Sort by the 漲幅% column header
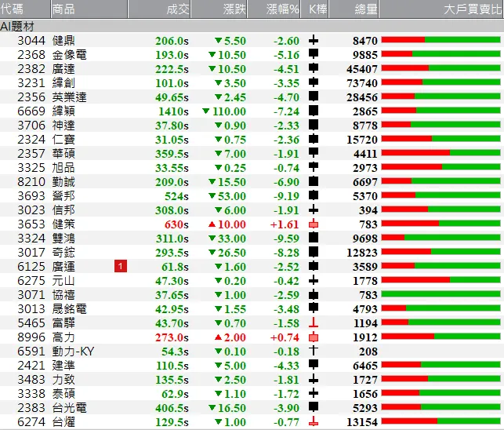This screenshot has height=430, width=504. [274, 9]
